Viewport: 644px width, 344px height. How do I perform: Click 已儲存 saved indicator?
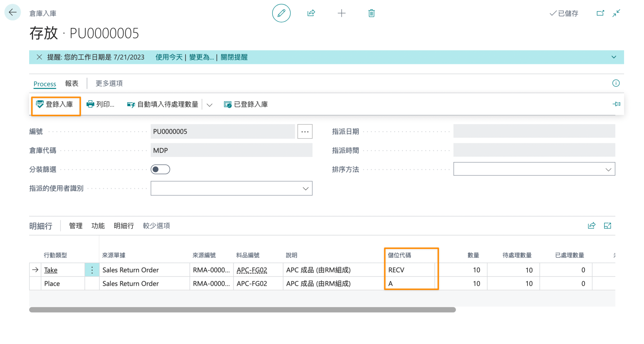tap(564, 13)
